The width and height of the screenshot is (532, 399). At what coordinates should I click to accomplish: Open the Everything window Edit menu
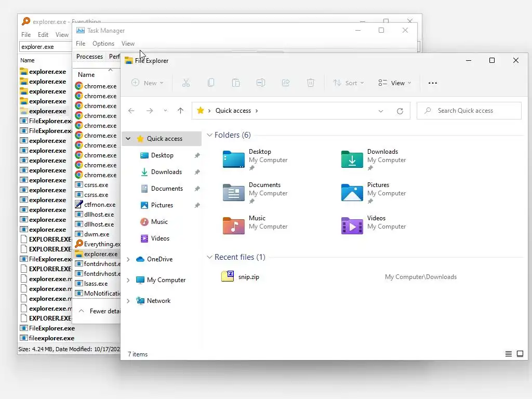(x=43, y=35)
